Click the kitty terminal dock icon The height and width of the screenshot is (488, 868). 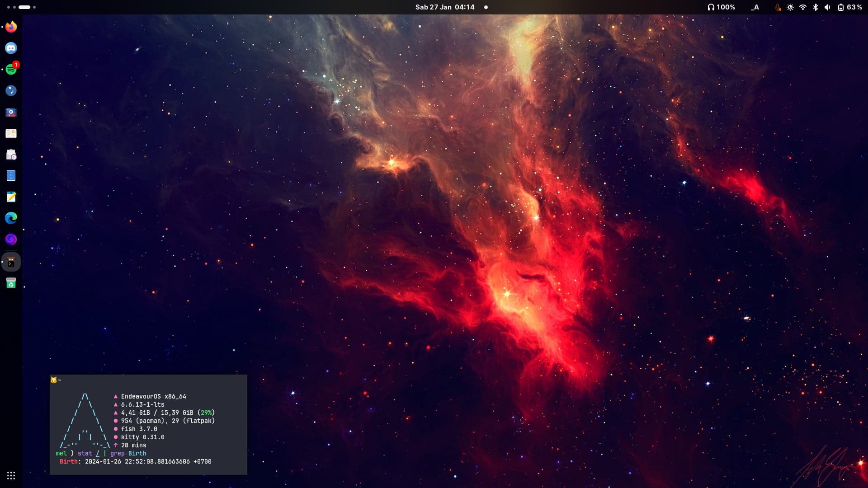11,263
